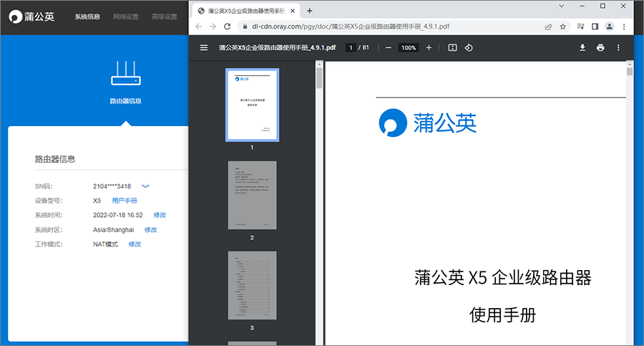Go back in browser history

tap(199, 27)
